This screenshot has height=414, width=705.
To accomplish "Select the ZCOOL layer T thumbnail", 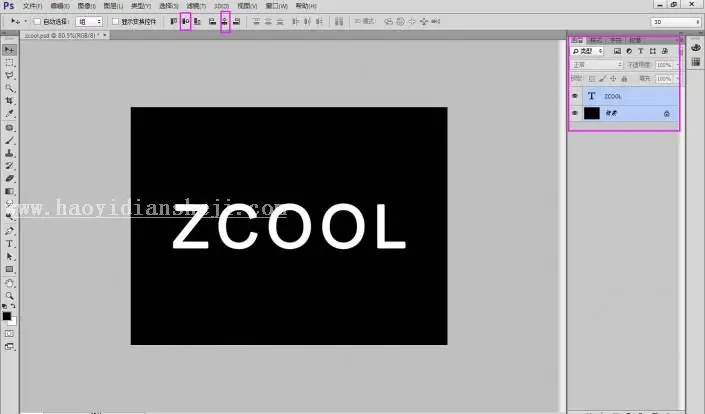I will [x=592, y=96].
